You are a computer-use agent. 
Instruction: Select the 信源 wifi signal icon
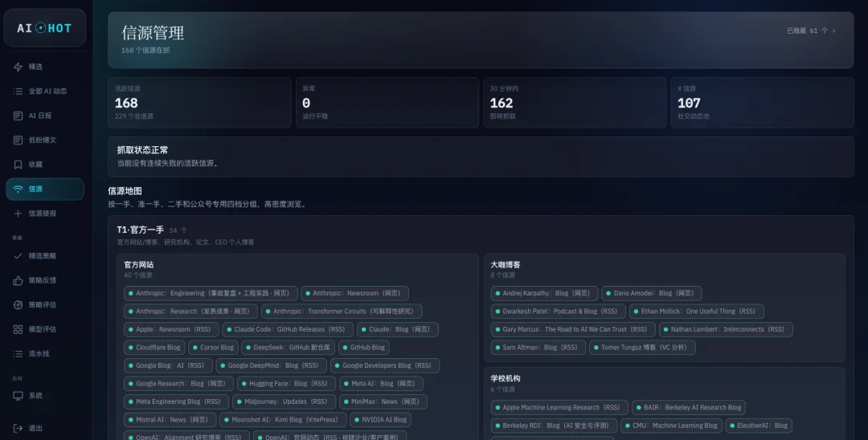[18, 189]
